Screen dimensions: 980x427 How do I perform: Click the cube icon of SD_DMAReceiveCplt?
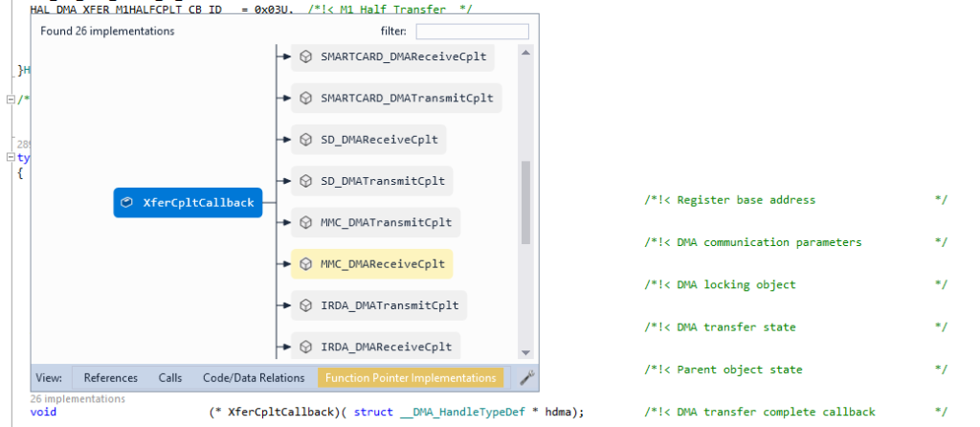(306, 140)
